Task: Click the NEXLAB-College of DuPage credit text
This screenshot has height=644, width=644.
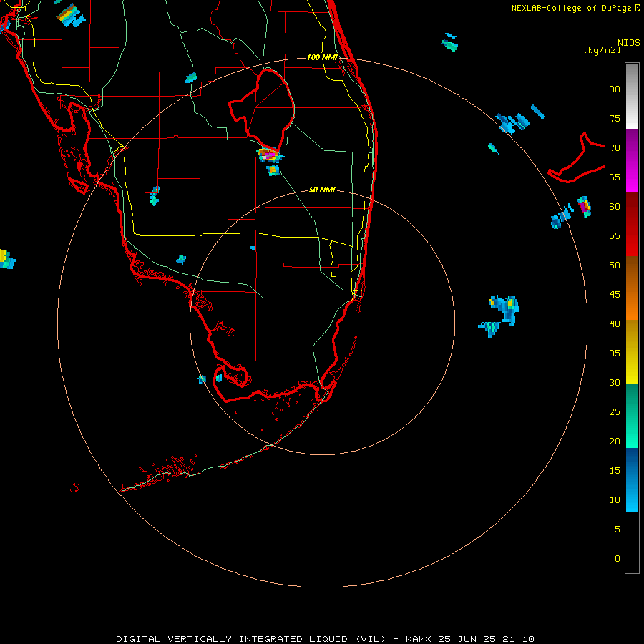Action: click(572, 8)
